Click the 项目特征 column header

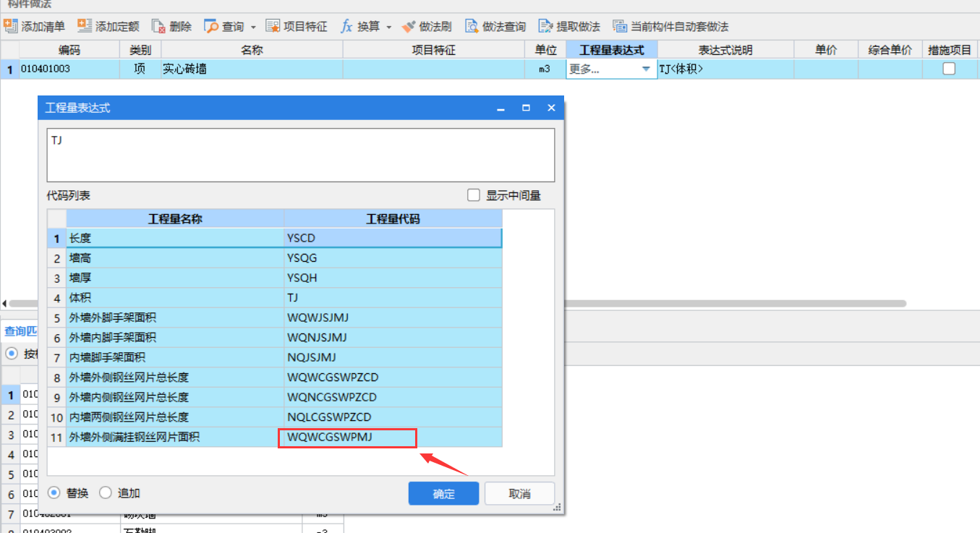pos(434,50)
